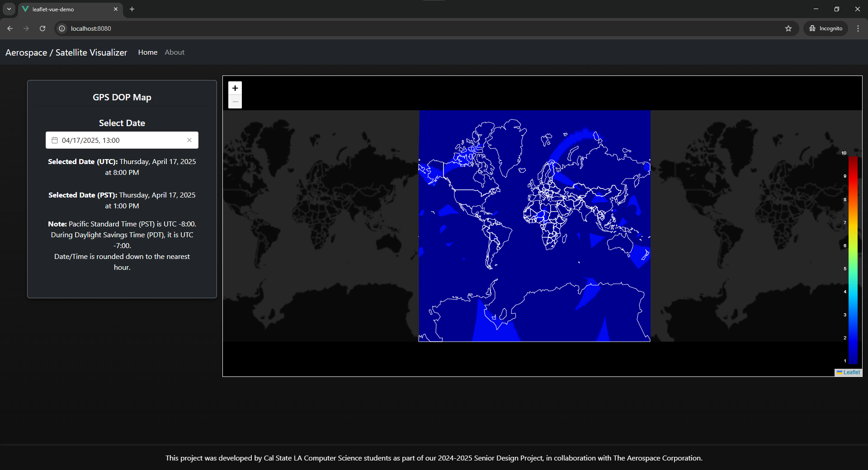Open a new browser tab
The image size is (868, 470).
[132, 9]
